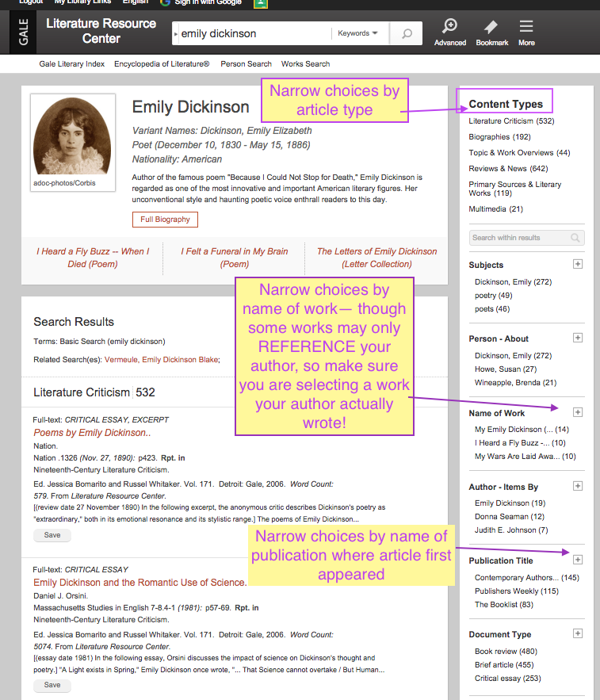The image size is (600, 700).
Task: Select publication Publishers Weekly (115)
Action: tap(517, 591)
